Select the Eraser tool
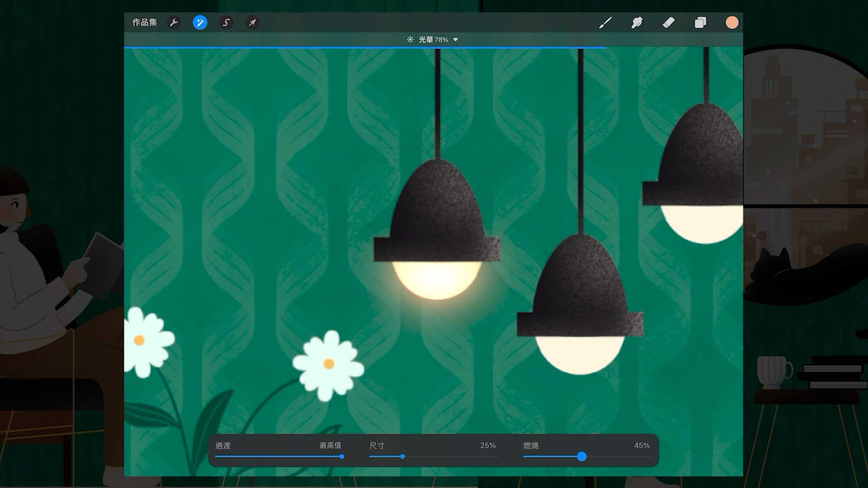The image size is (868, 488). [x=668, y=23]
